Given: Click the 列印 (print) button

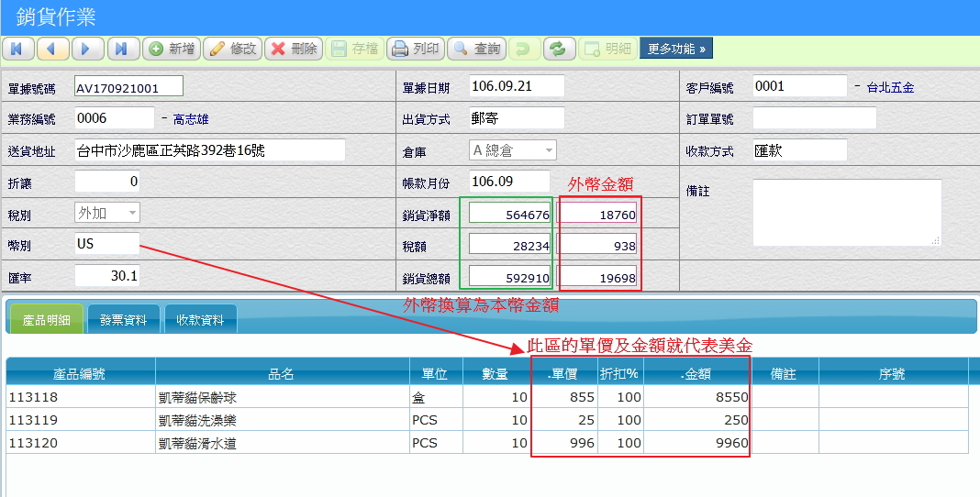Looking at the screenshot, I should (x=415, y=49).
